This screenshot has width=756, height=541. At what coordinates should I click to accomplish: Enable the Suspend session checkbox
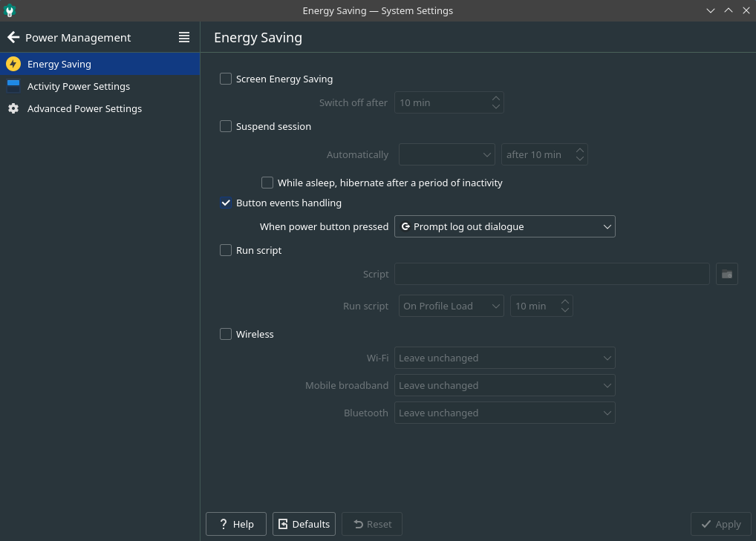226,126
